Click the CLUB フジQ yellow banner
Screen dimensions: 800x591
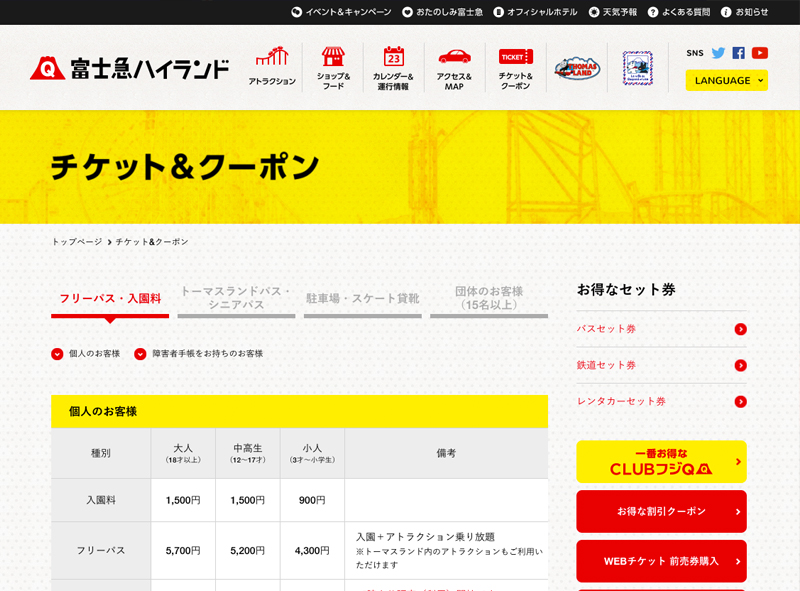(x=661, y=462)
